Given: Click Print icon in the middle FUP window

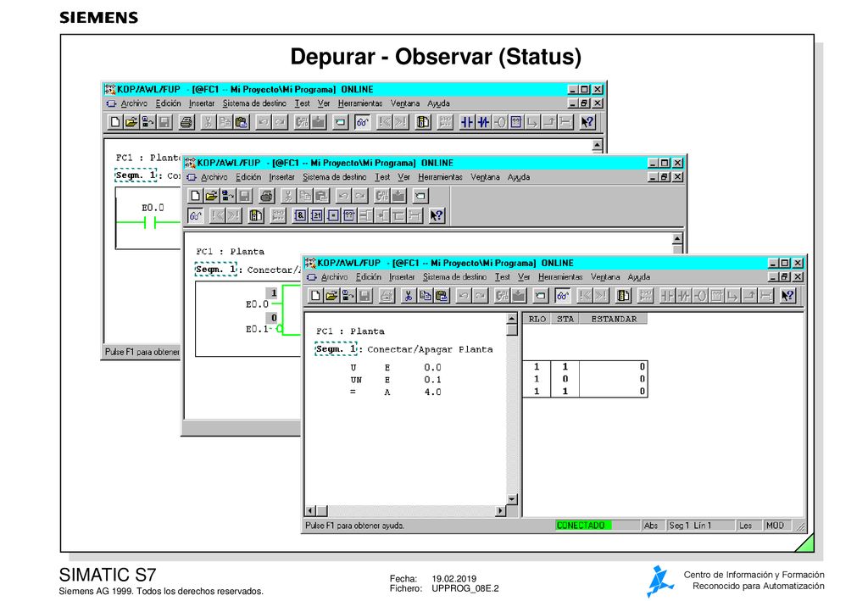Looking at the screenshot, I should [x=267, y=195].
